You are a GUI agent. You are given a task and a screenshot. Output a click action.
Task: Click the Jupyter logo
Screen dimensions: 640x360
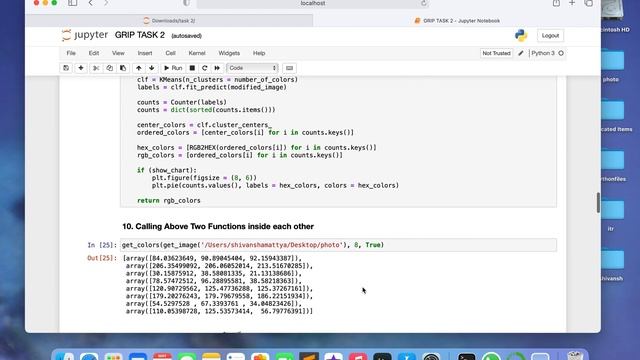pyautogui.click(x=85, y=35)
